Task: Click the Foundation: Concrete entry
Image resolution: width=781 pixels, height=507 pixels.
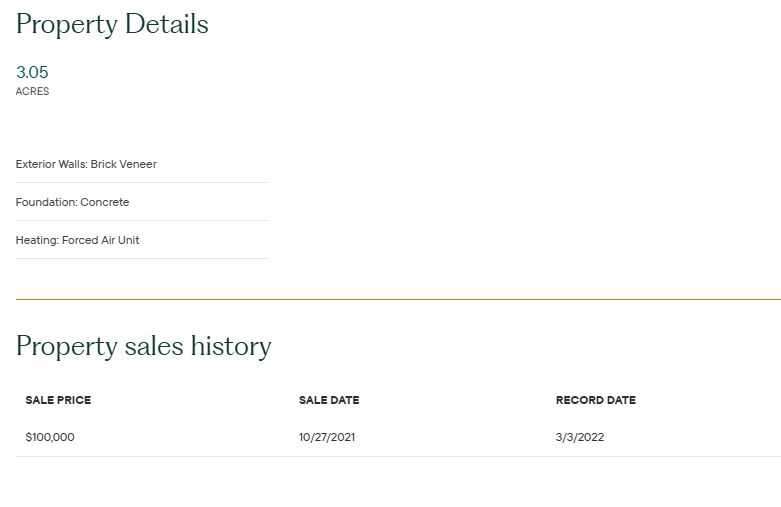Action: (x=72, y=202)
